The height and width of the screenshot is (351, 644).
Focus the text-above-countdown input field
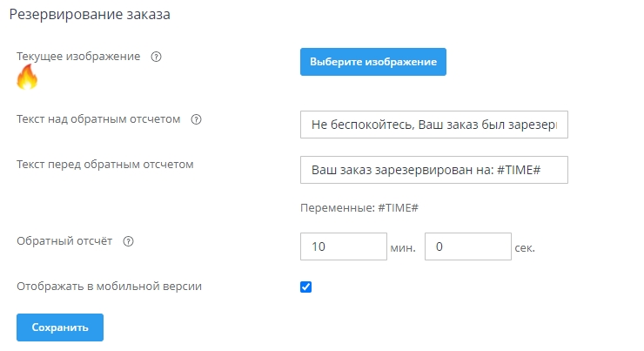point(433,125)
